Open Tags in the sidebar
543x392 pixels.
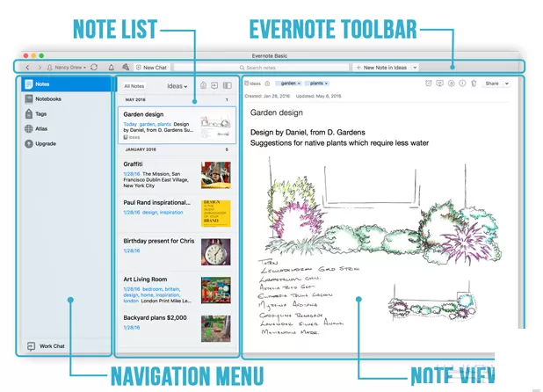click(x=67, y=114)
